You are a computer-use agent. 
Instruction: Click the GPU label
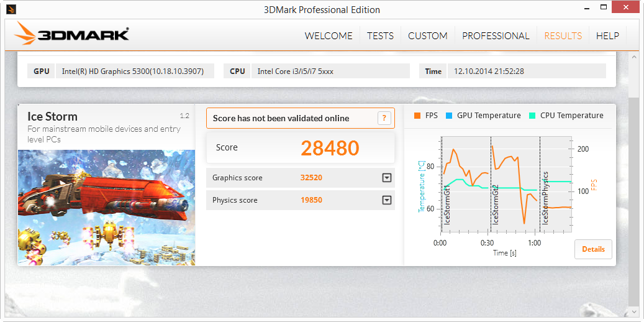[x=42, y=71]
